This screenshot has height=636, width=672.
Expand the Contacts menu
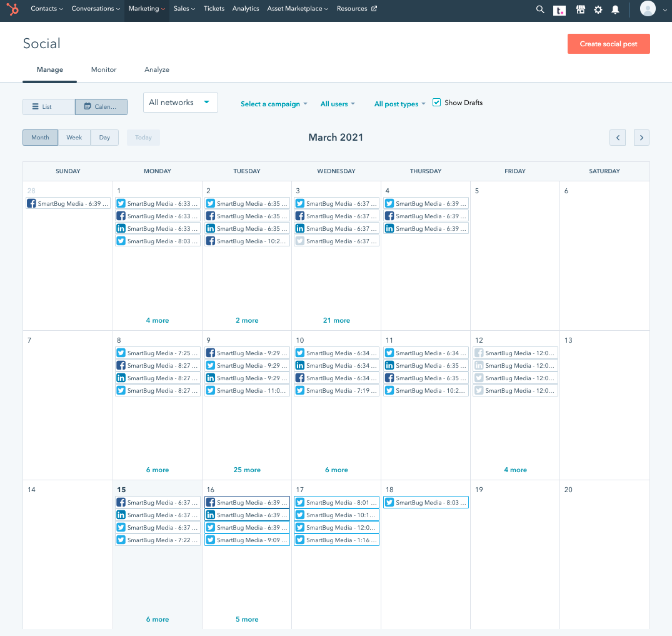pyautogui.click(x=47, y=9)
